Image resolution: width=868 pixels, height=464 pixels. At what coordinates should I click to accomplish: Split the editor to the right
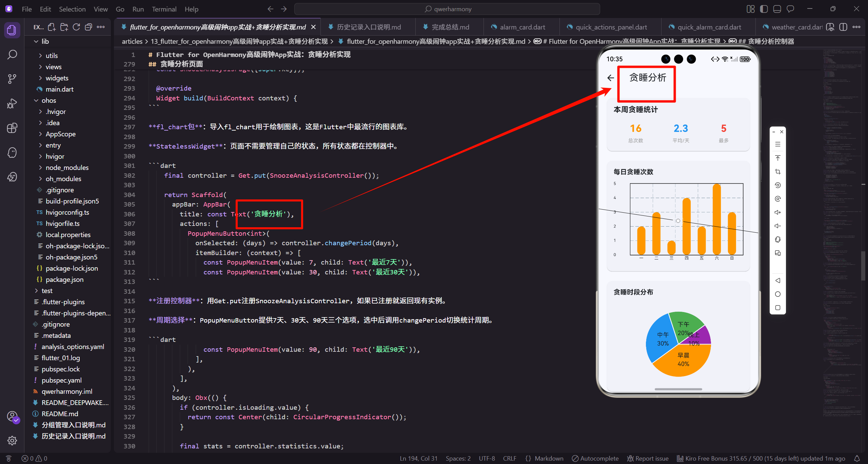point(843,27)
